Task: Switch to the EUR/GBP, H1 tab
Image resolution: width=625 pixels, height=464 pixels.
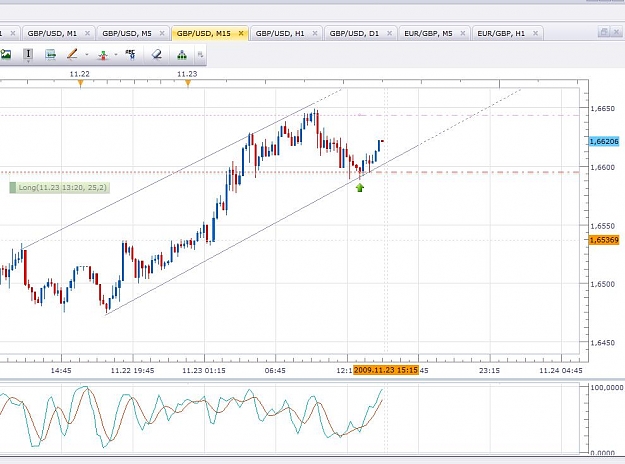Action: click(501, 33)
